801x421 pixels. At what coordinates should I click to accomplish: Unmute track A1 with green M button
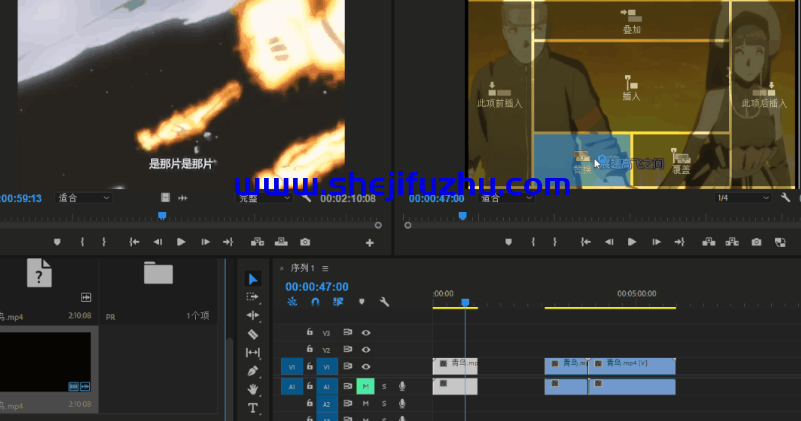tap(365, 386)
